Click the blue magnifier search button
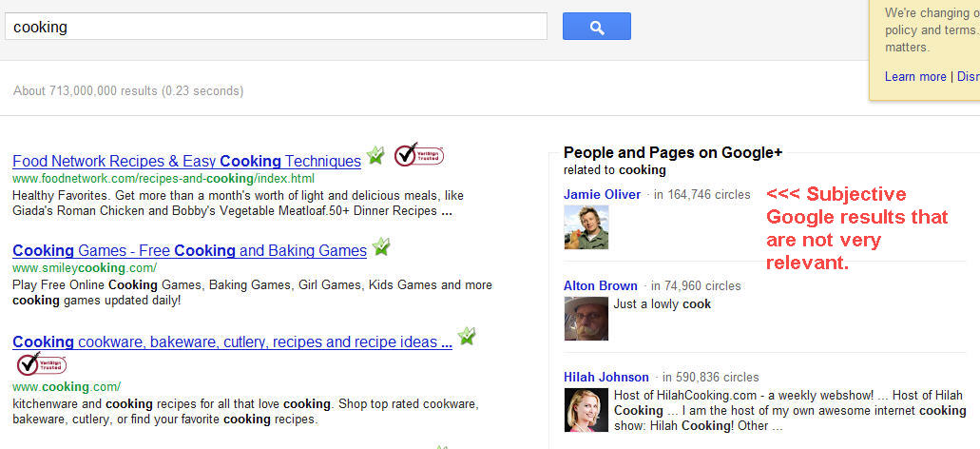980x449 pixels. [x=596, y=27]
